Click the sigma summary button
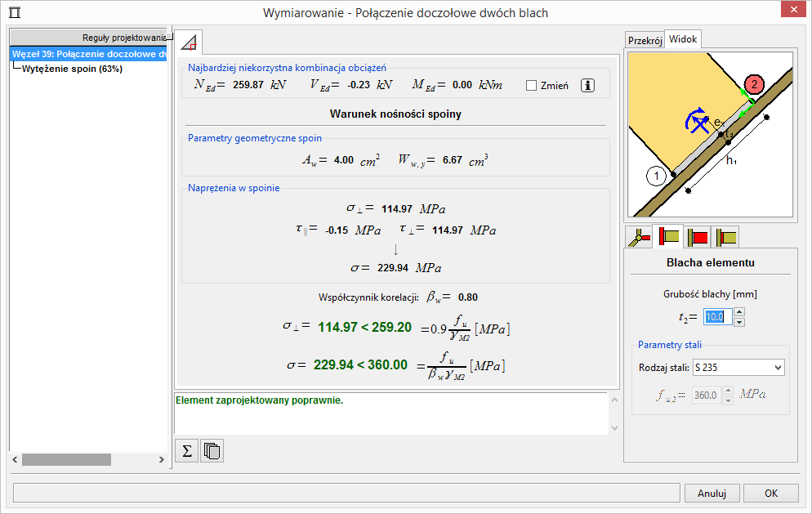The width and height of the screenshot is (812, 514). tap(186, 451)
